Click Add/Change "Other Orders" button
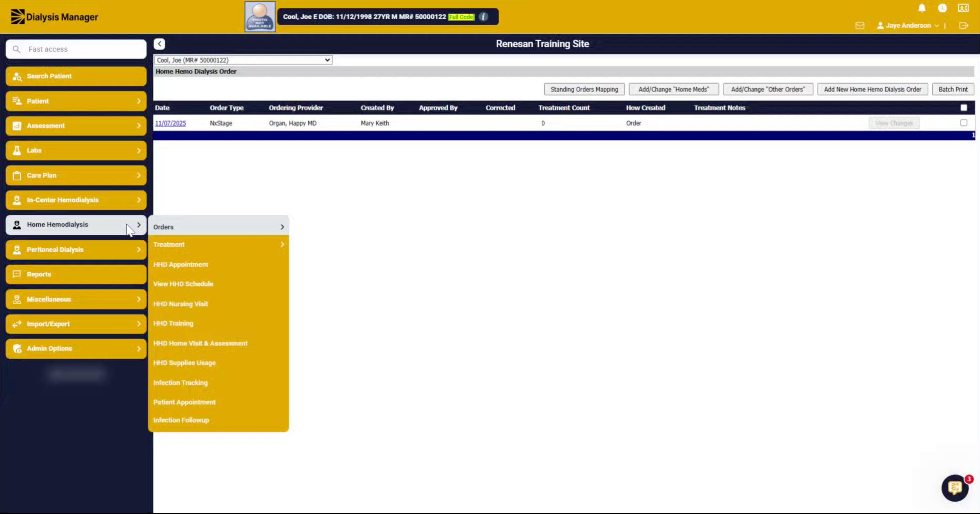The image size is (980, 514). point(768,89)
